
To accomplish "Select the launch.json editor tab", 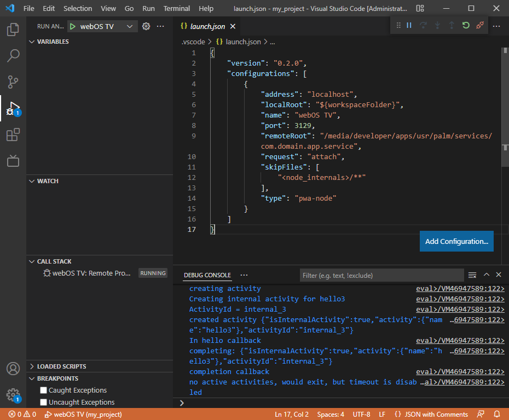I will [207, 26].
